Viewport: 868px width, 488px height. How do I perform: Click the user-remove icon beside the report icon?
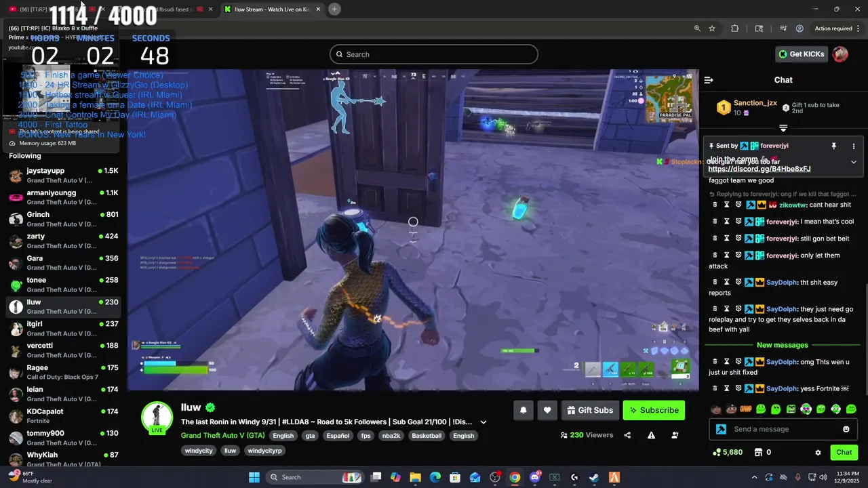coord(675,435)
